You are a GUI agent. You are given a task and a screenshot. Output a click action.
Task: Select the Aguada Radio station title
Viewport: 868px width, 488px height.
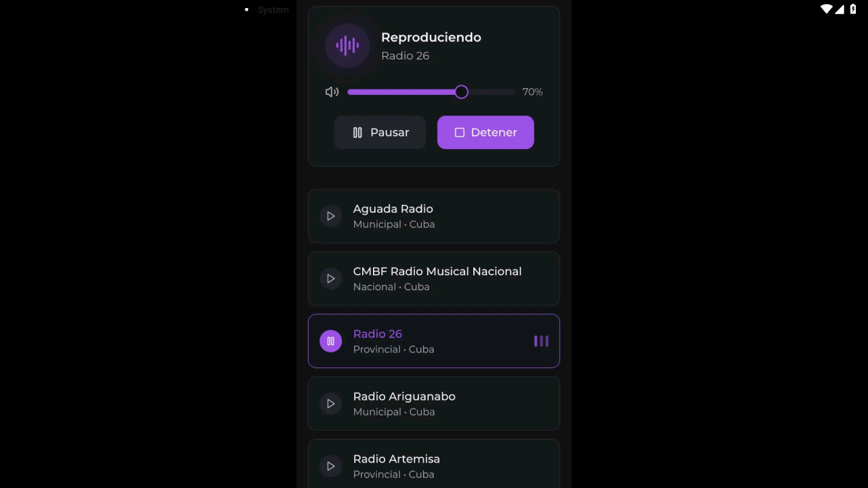(x=393, y=209)
